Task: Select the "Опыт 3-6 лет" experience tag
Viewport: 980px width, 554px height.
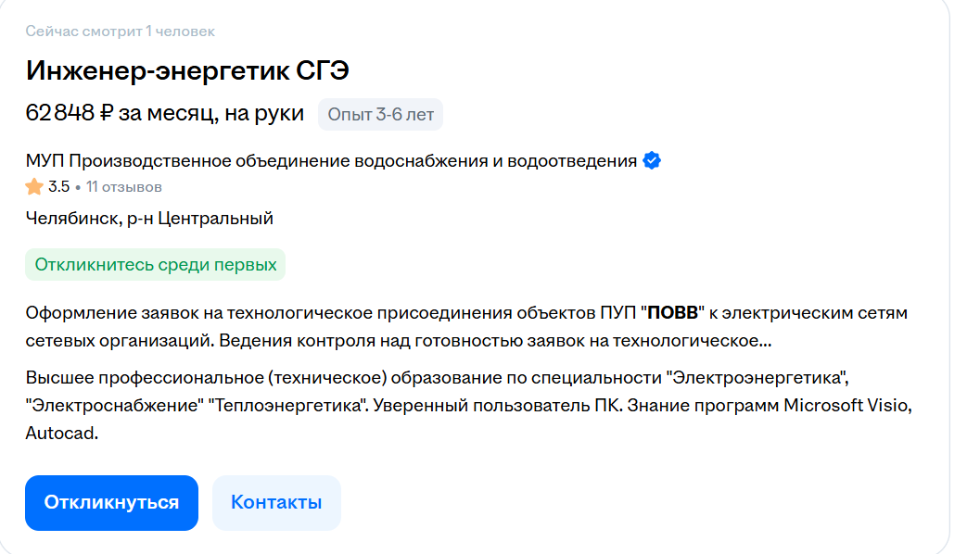Action: pos(380,115)
